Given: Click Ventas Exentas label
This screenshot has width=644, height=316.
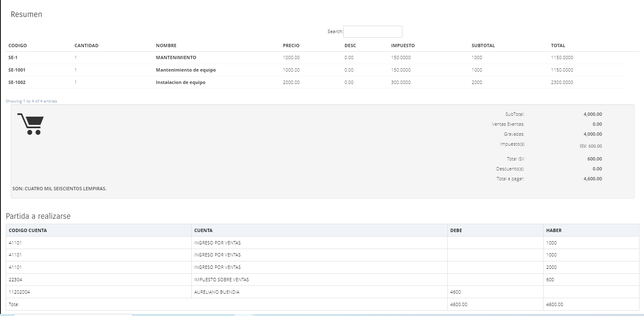Looking at the screenshot, I should [508, 124].
